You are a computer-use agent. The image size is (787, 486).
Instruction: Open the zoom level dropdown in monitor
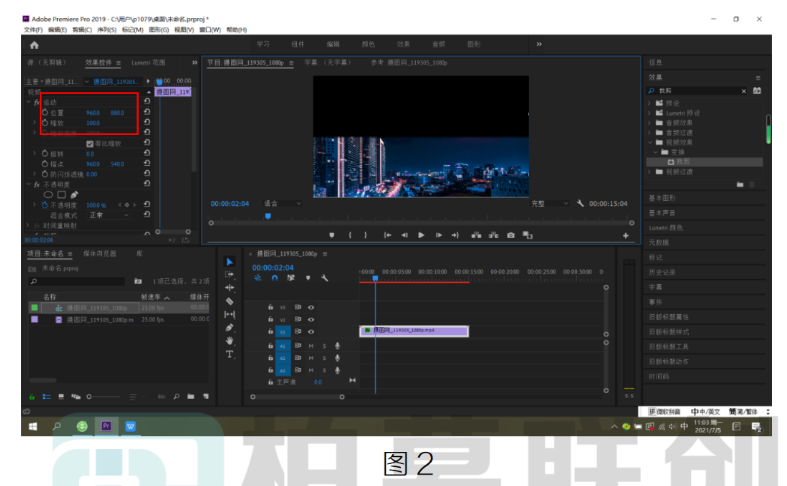click(282, 203)
